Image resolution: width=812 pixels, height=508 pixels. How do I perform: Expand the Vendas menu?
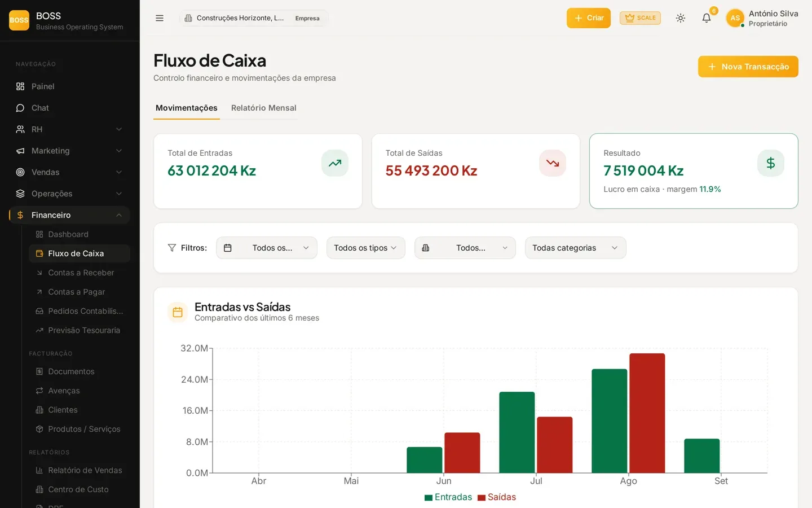[70, 172]
